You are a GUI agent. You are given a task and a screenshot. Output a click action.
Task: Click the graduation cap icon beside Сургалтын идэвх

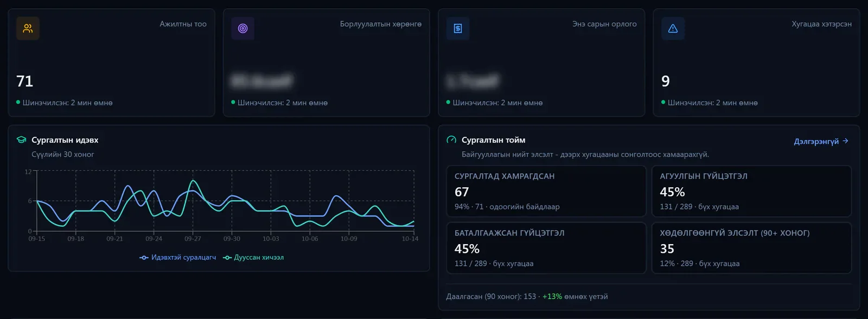click(22, 140)
